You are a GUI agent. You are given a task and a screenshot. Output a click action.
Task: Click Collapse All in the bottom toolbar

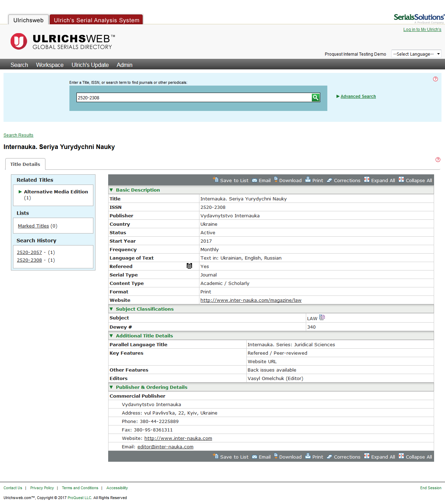point(415,456)
